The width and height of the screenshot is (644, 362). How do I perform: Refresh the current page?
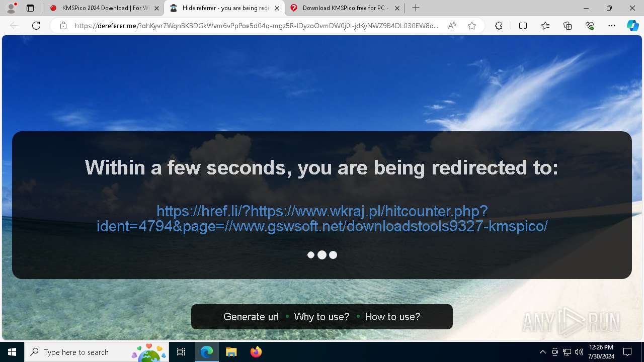pyautogui.click(x=36, y=26)
